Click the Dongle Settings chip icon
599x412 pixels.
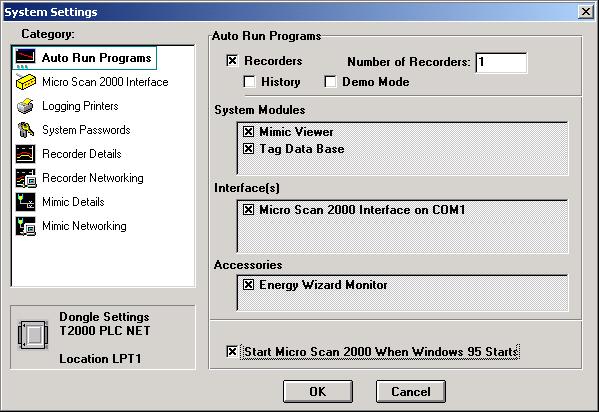click(x=33, y=335)
